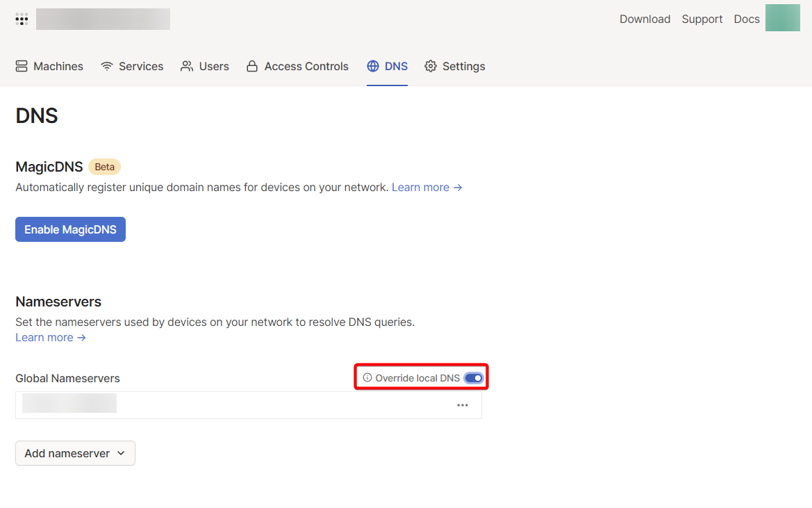Expand the Add nameserver dropdown
This screenshot has width=812, height=508.
[x=75, y=453]
